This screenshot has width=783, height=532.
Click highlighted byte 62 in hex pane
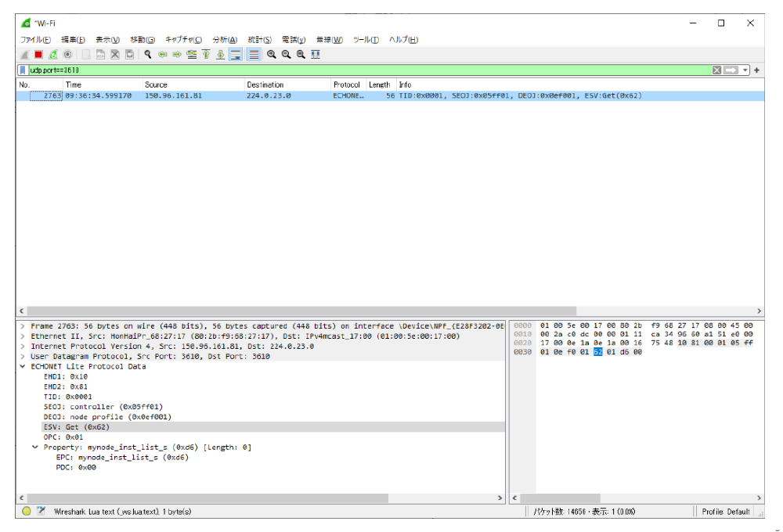tap(597, 352)
